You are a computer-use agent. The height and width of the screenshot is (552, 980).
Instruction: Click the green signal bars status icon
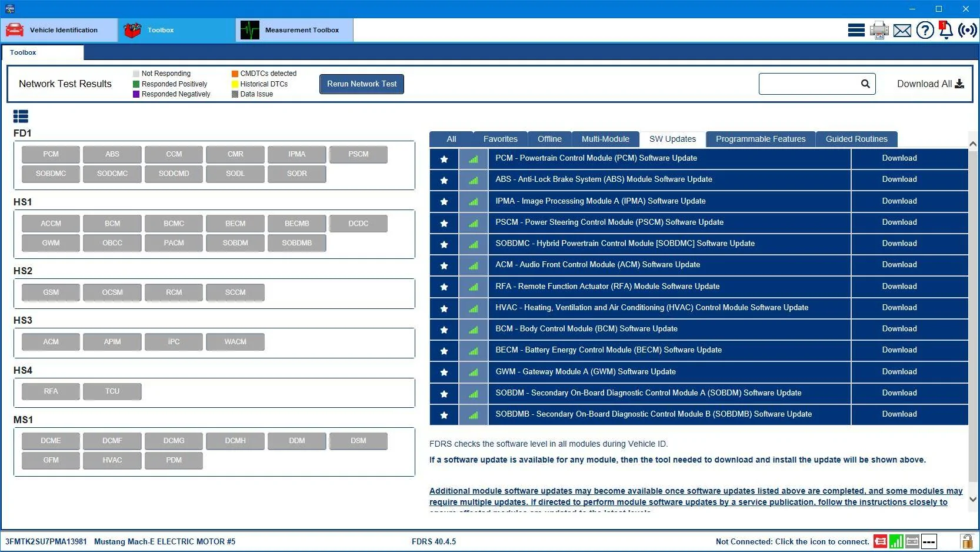tap(896, 541)
